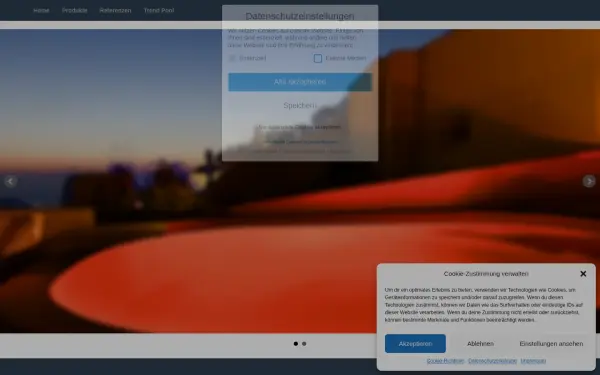Click Einstellungen ansehen button
Viewport: 600px width, 375px height.
(x=551, y=344)
